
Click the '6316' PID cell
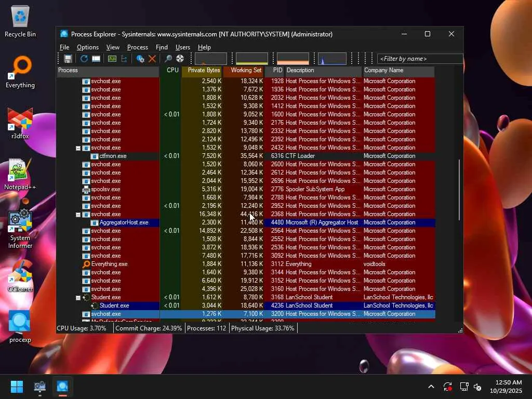point(277,156)
